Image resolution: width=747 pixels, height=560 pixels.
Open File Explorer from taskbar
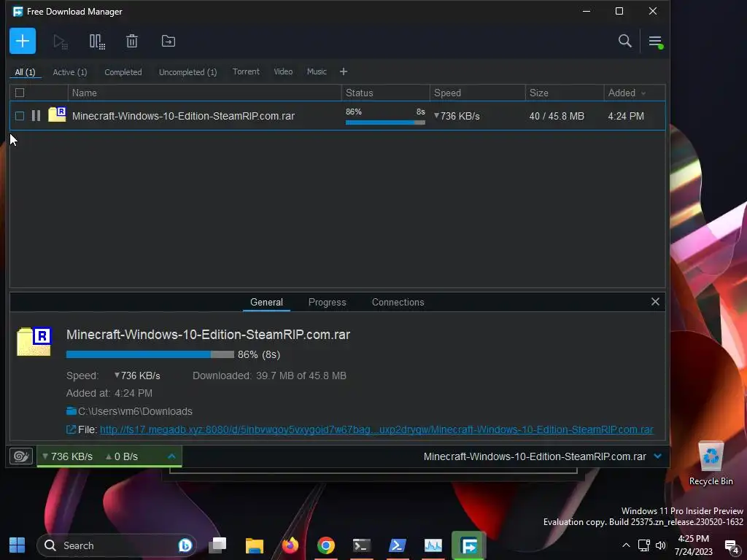tap(255, 545)
